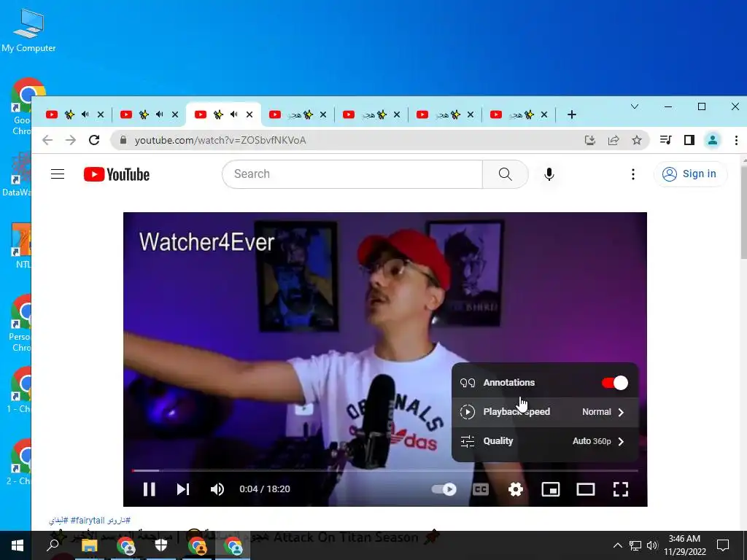Open Windows taskbar search
The image size is (747, 560).
(x=53, y=545)
